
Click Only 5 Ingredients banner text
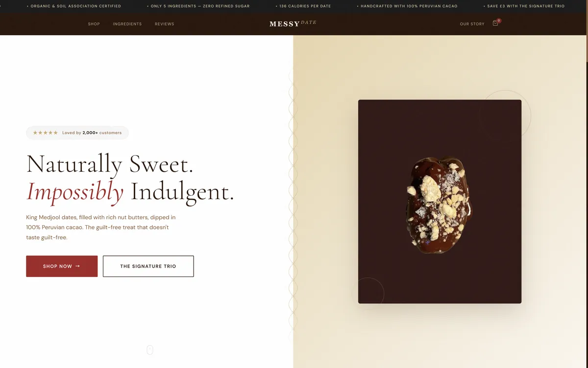(x=200, y=6)
